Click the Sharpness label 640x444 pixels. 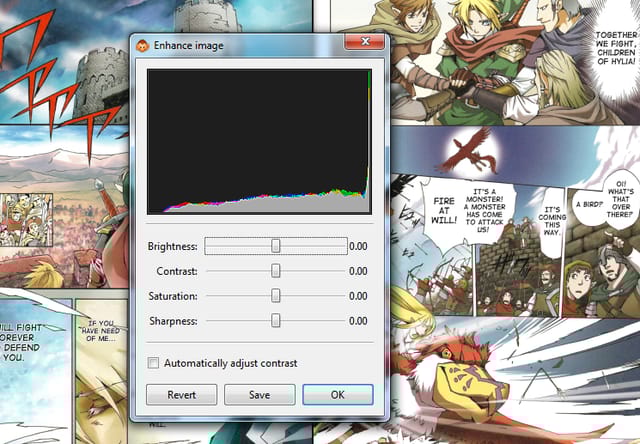click(173, 322)
